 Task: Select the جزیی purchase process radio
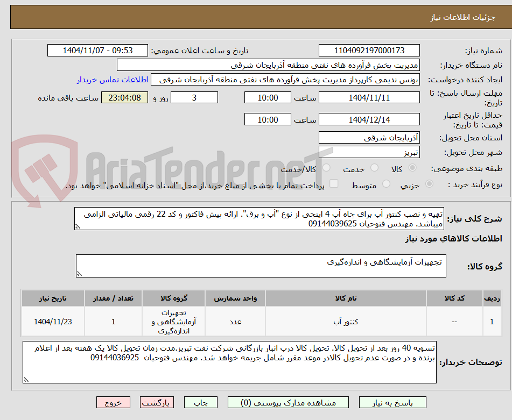click(430, 184)
